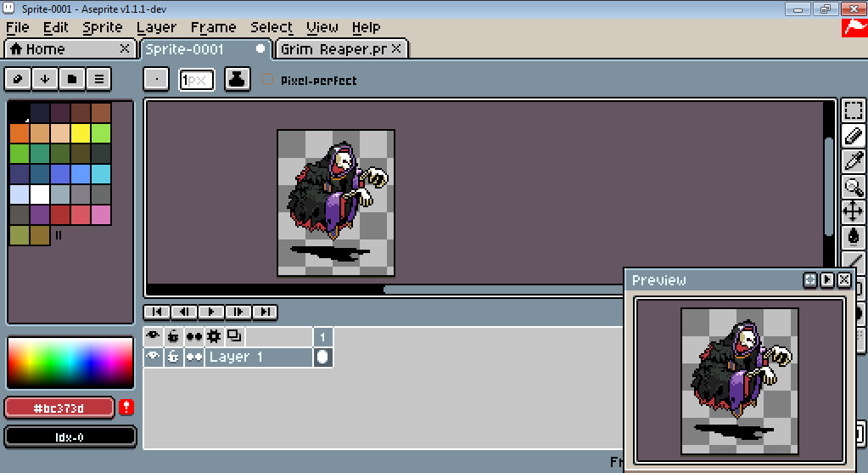
Task: Select the pink palette swatch
Action: [x=101, y=215]
